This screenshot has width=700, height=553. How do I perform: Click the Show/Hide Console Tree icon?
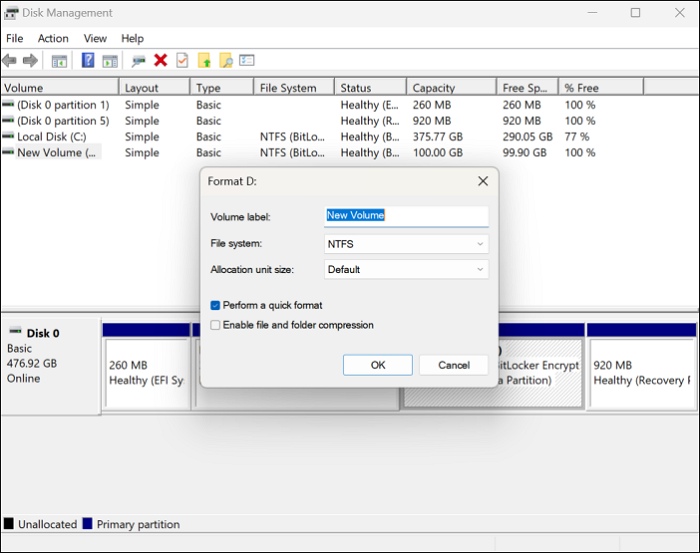click(59, 61)
